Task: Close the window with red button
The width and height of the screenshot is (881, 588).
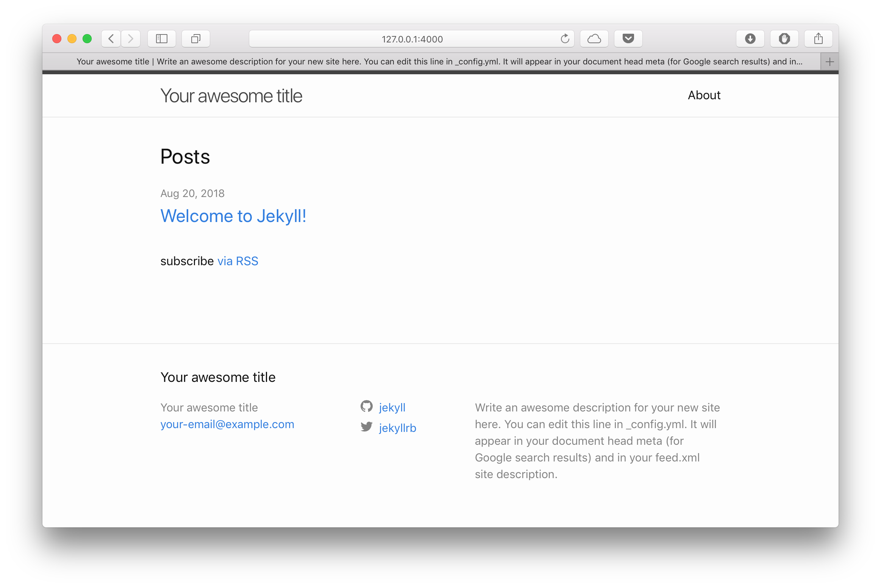Action: (x=57, y=39)
